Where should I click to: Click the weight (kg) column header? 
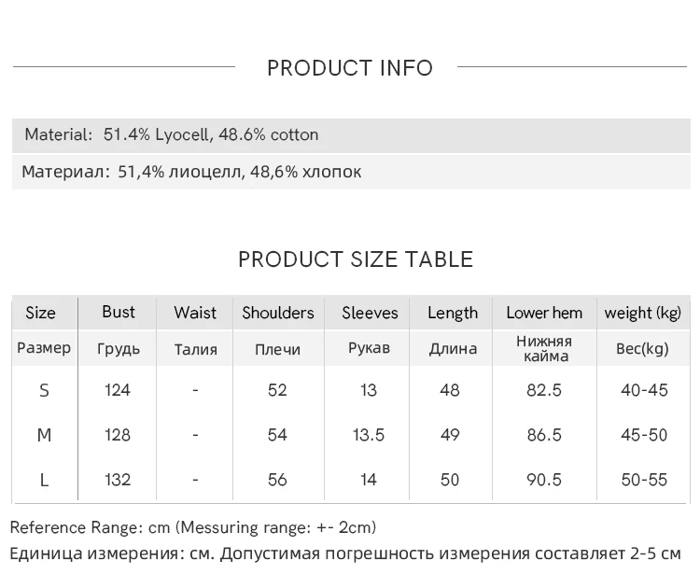(643, 313)
